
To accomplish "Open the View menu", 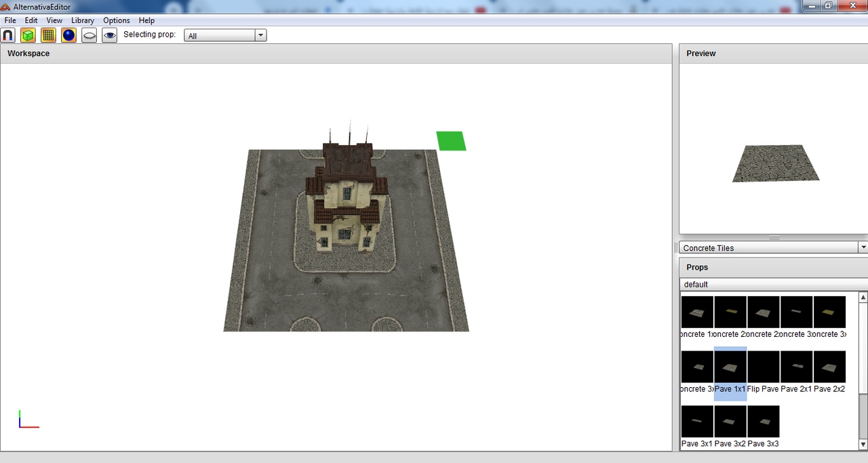I will [54, 20].
